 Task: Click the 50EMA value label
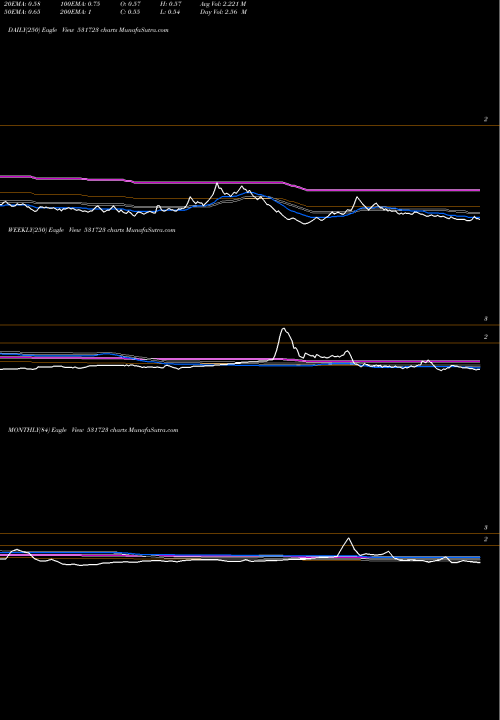[22, 12]
